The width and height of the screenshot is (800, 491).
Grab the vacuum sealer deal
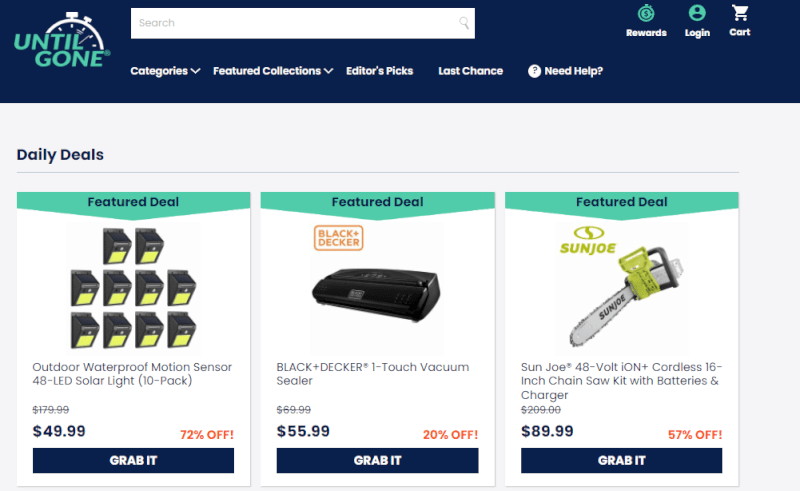pos(378,460)
